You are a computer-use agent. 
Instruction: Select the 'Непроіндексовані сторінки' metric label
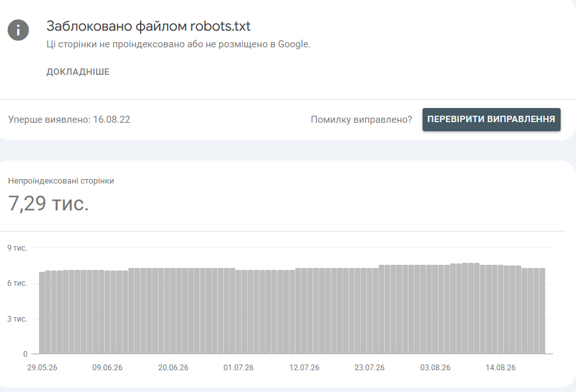click(61, 181)
